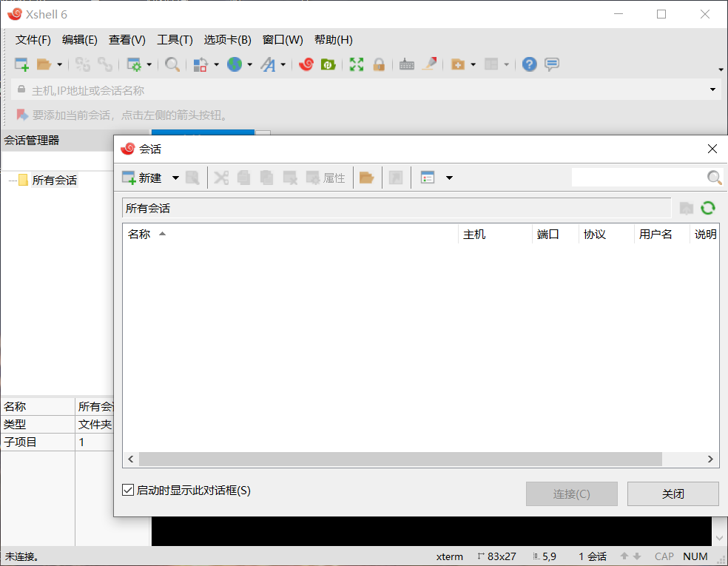Launch Xmanager from red swirl toolbar icon
728x566 pixels.
point(306,64)
